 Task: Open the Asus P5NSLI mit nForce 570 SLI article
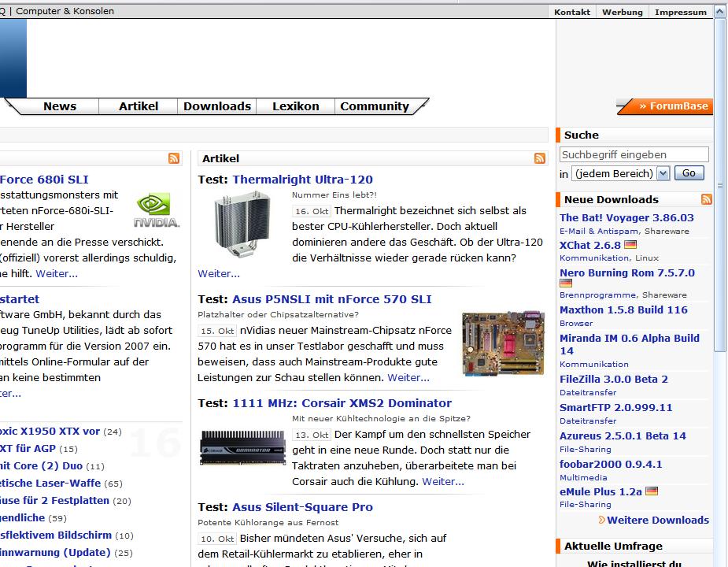[x=332, y=299]
